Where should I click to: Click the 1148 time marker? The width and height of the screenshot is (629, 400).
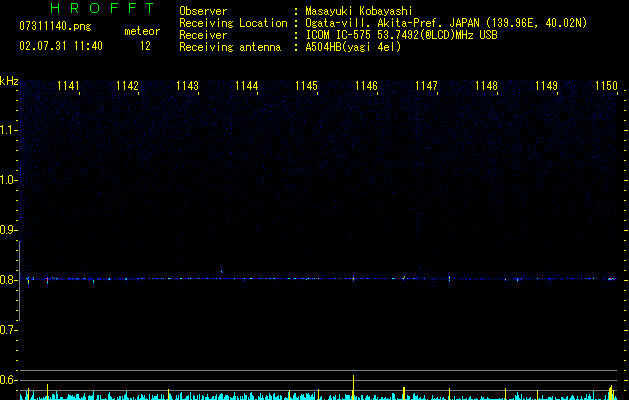(x=486, y=86)
